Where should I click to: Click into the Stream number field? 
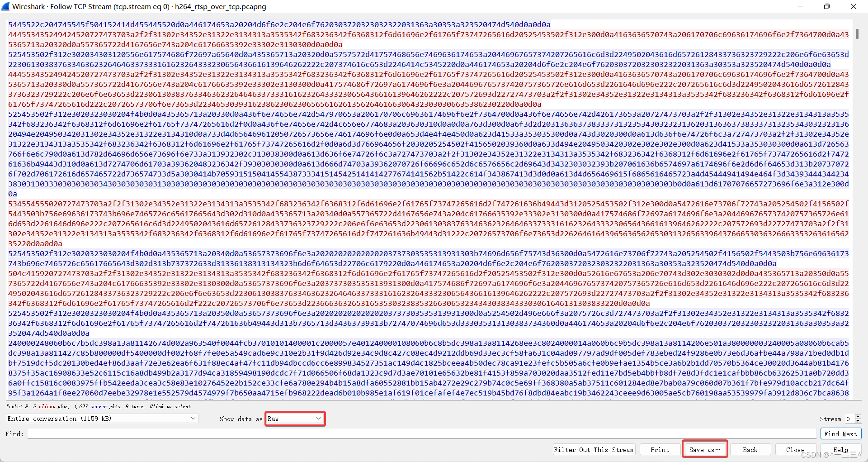[x=849, y=419]
